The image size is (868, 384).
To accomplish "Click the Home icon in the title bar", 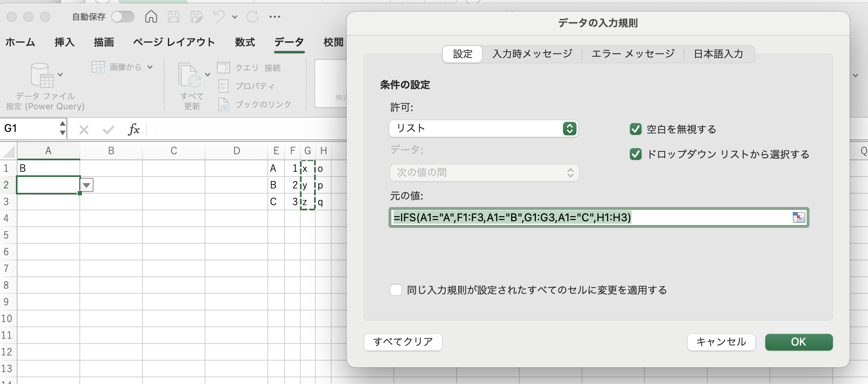I will coord(151,17).
